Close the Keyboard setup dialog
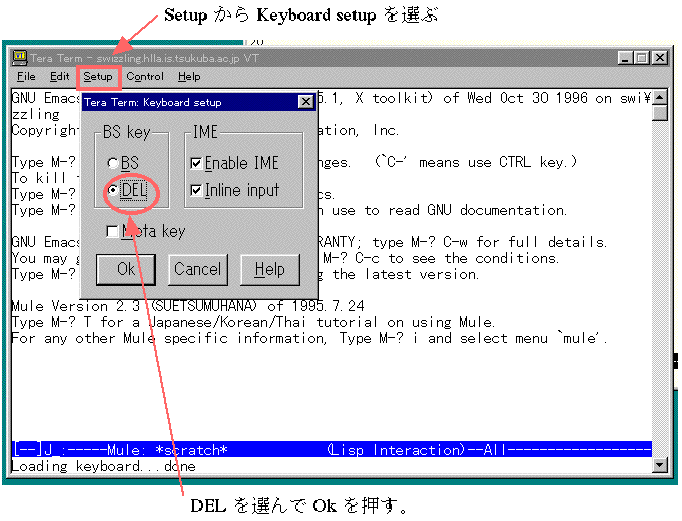Screen dimensions: 682x521 click(306, 102)
